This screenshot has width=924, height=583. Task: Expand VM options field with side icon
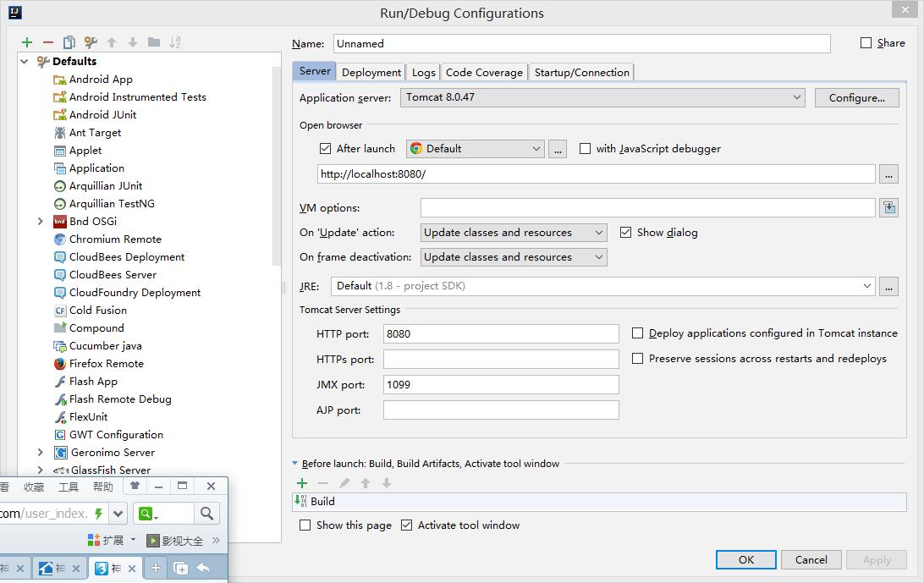(889, 208)
